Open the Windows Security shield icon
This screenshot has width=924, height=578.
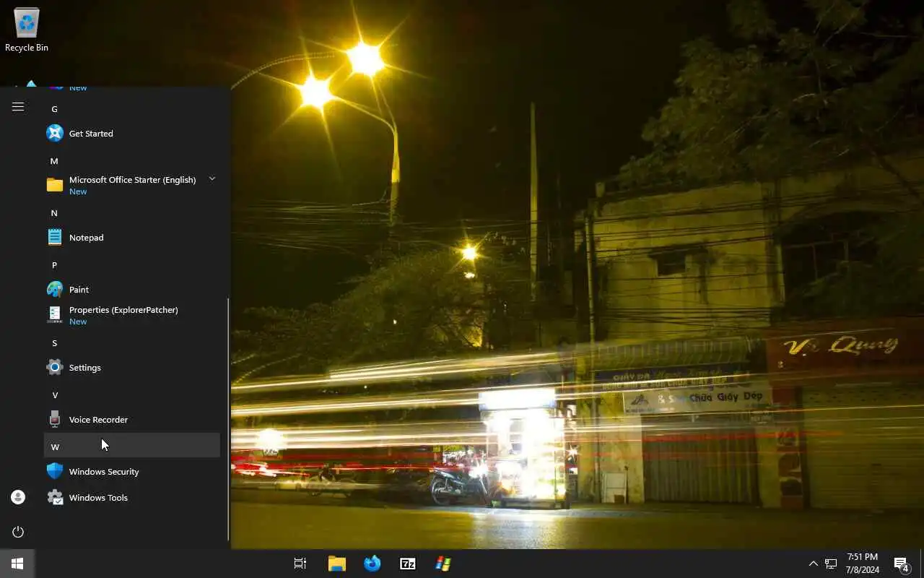[x=55, y=471]
